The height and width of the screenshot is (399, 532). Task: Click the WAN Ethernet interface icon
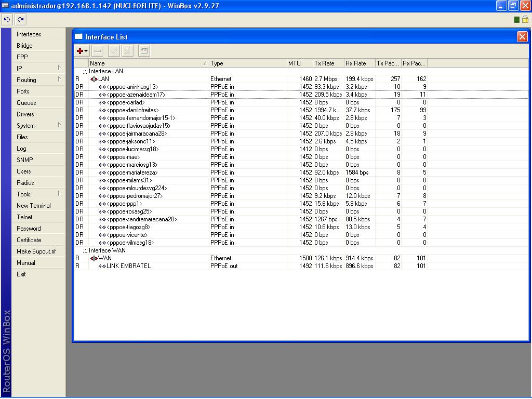[94, 258]
